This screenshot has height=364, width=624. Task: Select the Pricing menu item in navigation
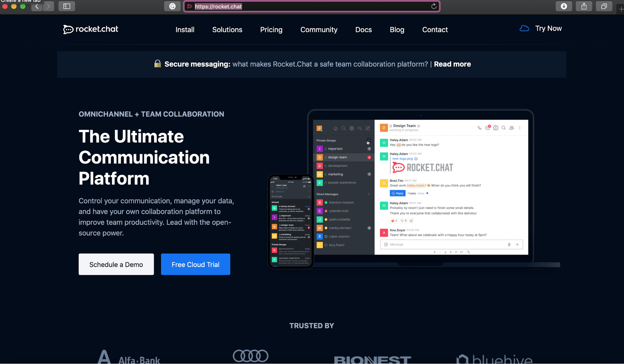[271, 29]
